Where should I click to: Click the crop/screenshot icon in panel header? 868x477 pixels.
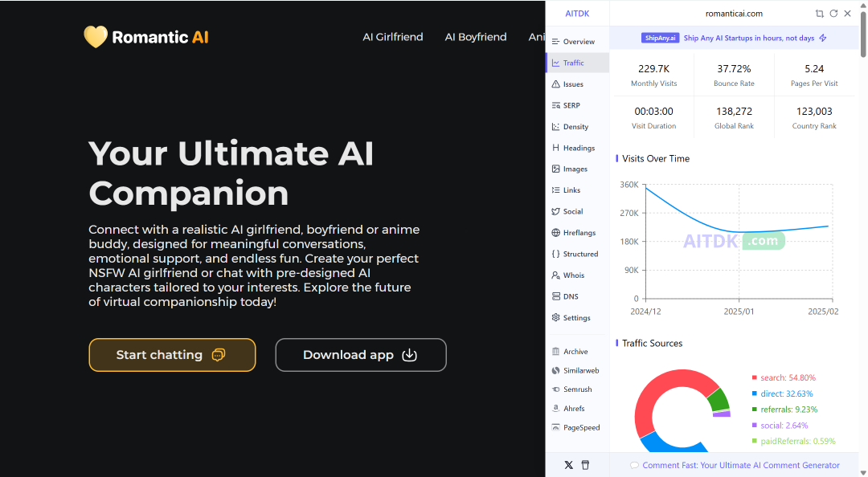pyautogui.click(x=819, y=14)
